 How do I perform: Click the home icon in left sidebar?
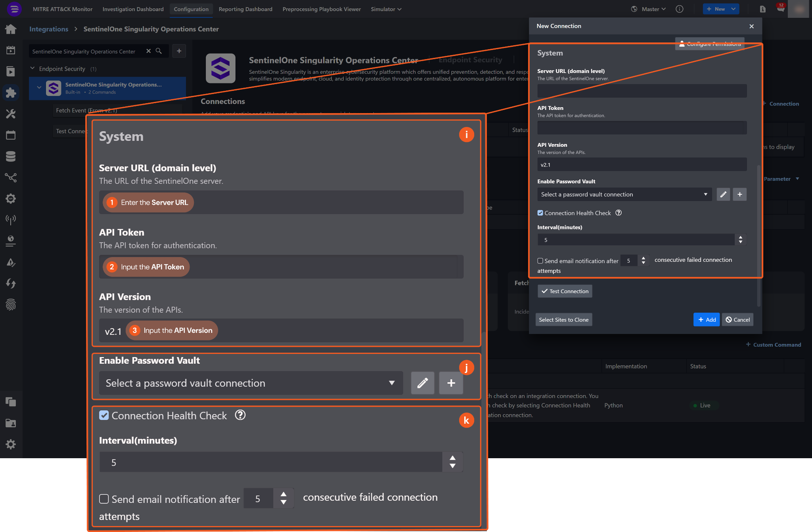11,29
